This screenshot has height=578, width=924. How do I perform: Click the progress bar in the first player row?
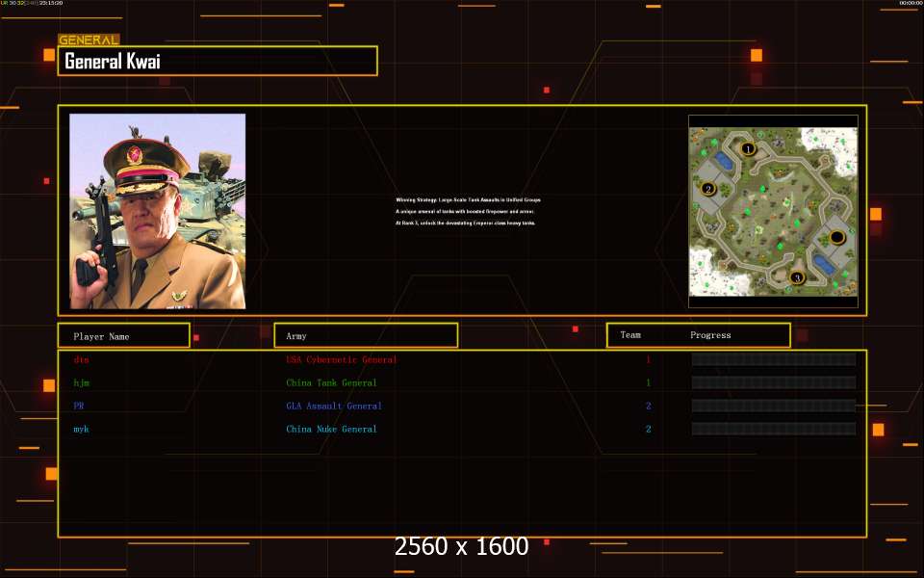774,360
